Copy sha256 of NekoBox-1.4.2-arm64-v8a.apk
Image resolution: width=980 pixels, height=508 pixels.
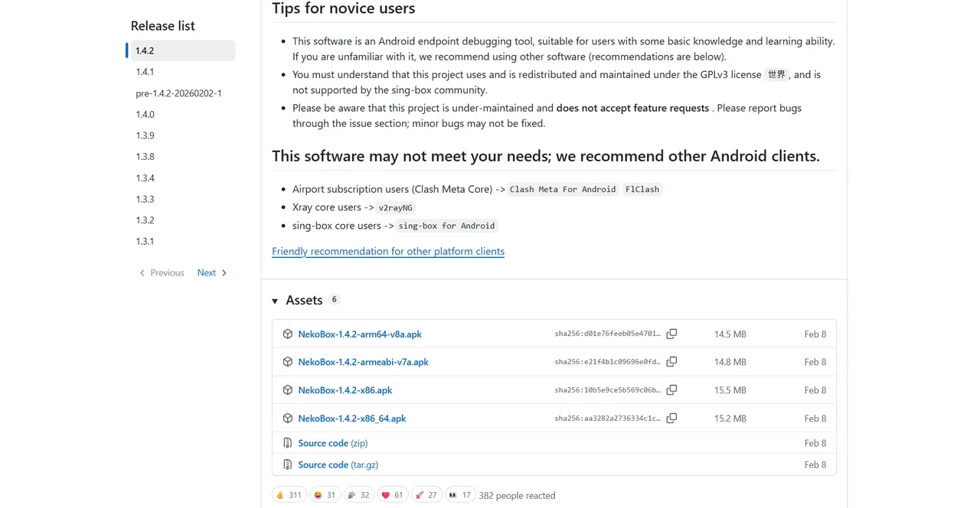point(671,334)
